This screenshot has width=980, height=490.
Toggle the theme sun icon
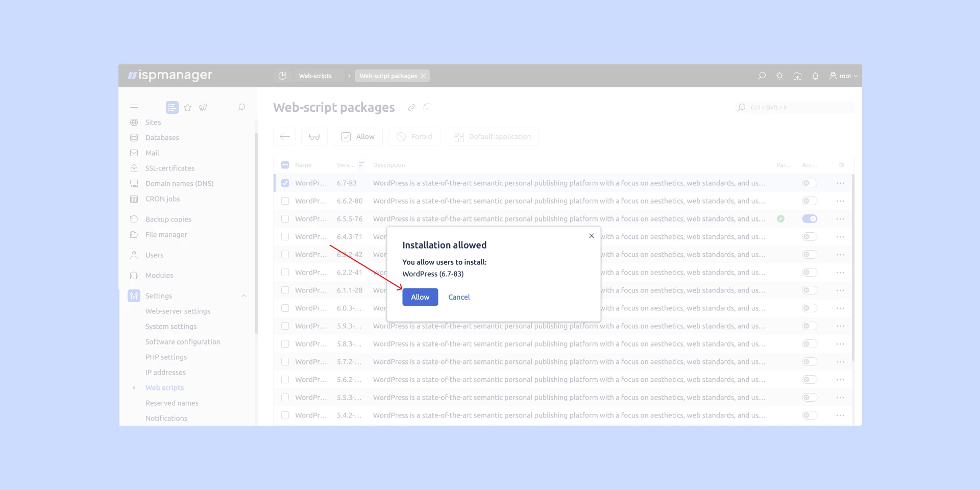[x=779, y=76]
